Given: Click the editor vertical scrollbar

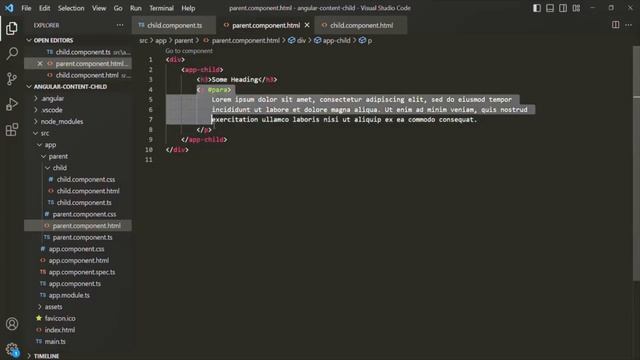Looking at the screenshot, I should (636, 163).
